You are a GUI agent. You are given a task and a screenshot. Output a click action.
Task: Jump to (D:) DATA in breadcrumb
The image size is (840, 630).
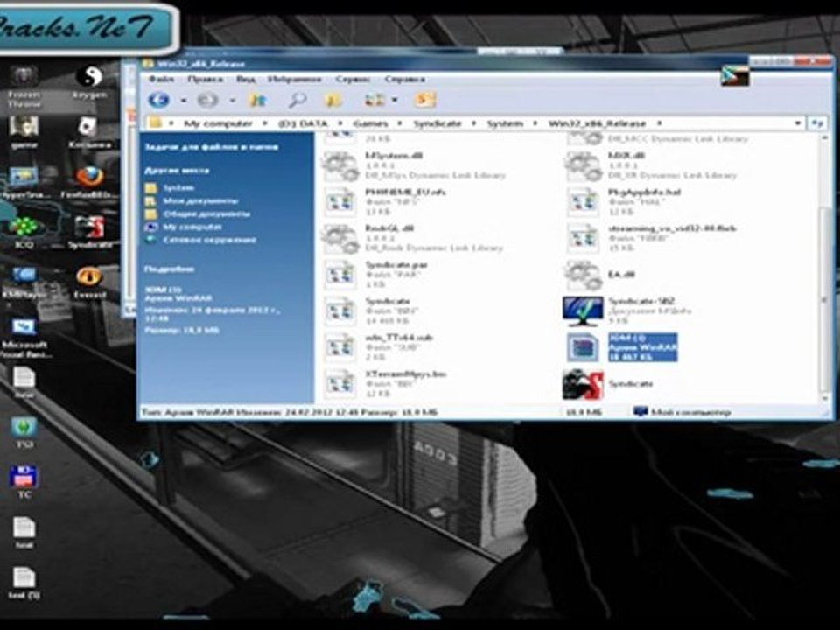point(303,123)
